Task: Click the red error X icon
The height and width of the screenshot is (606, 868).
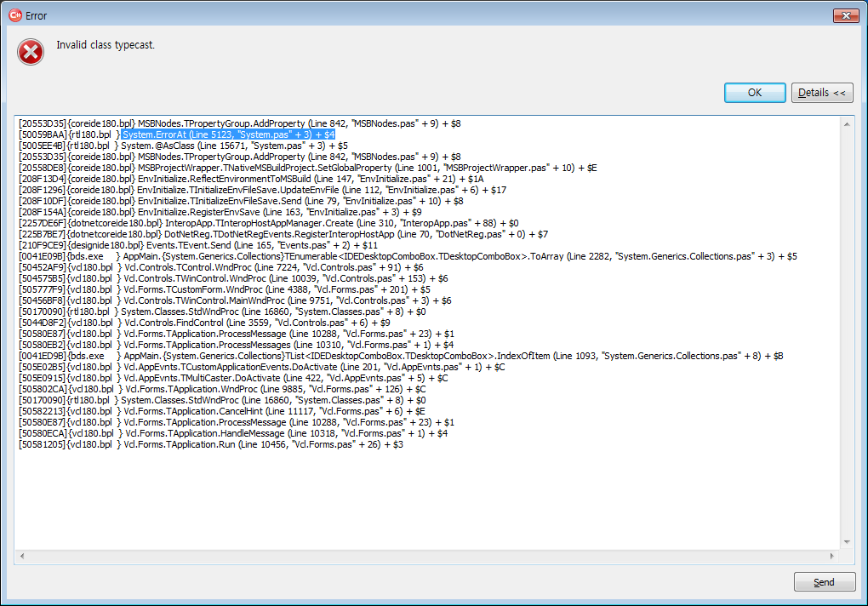Action: click(31, 52)
